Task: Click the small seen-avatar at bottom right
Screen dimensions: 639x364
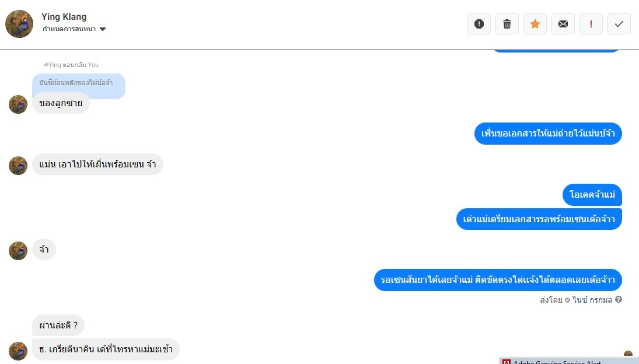Action: pos(628,354)
